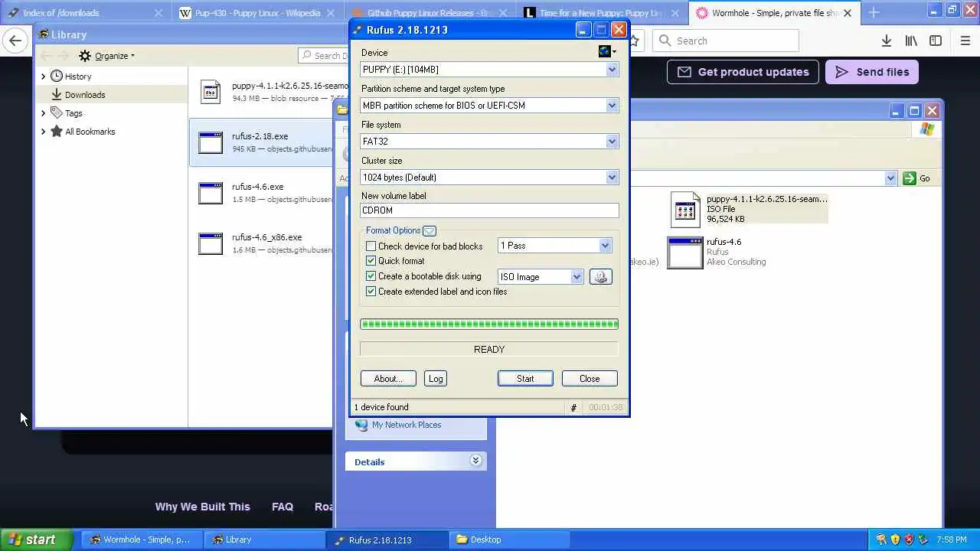
Task: Click the FAQ link on Wormhole page
Action: 283,507
